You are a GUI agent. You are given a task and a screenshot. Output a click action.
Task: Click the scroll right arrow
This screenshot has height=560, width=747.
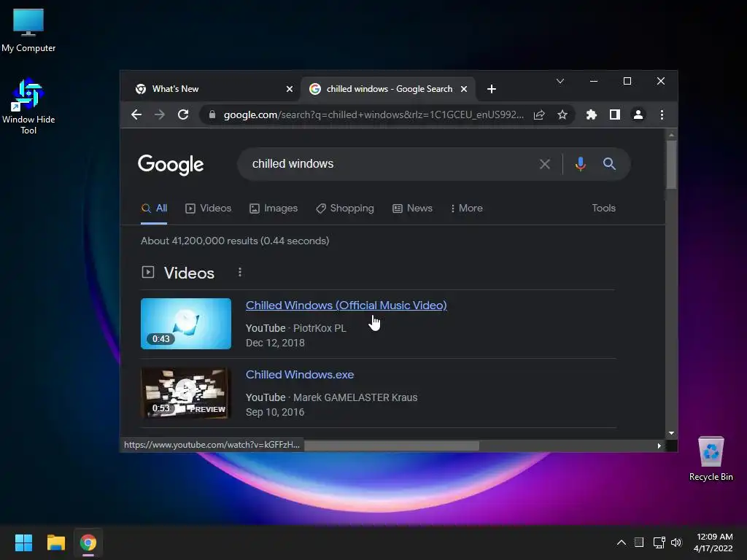tap(659, 446)
